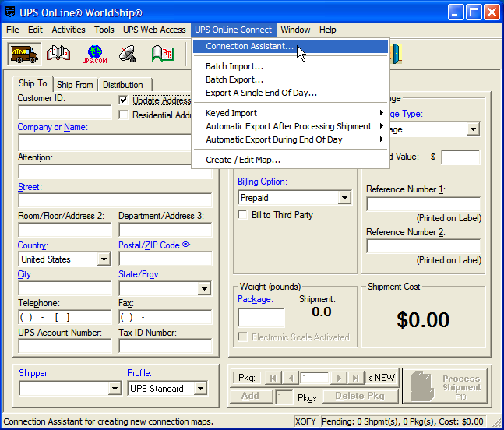Expand the Keyed Import submenu
Image resolution: width=504 pixels, height=430 pixels.
tap(290, 113)
